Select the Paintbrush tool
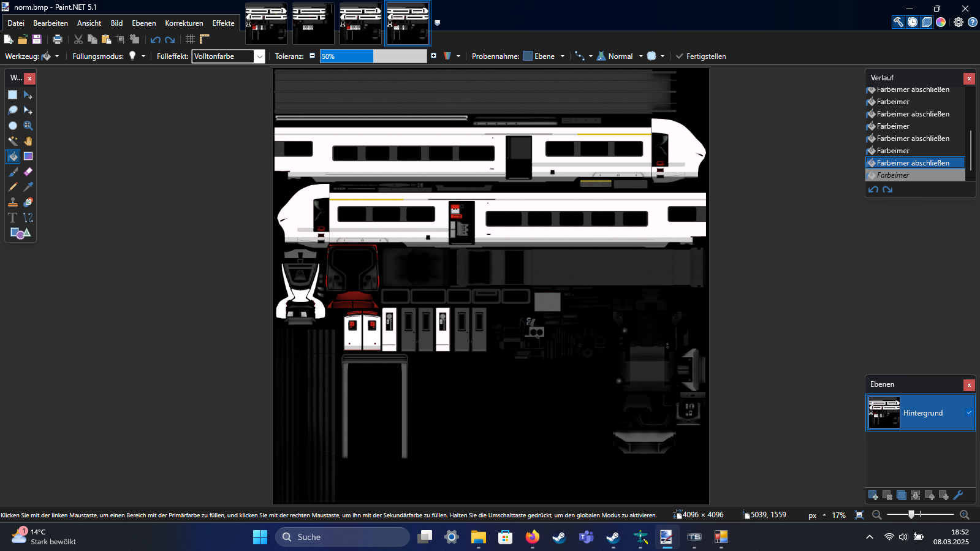Screen dimensions: 980x551 (x=13, y=172)
